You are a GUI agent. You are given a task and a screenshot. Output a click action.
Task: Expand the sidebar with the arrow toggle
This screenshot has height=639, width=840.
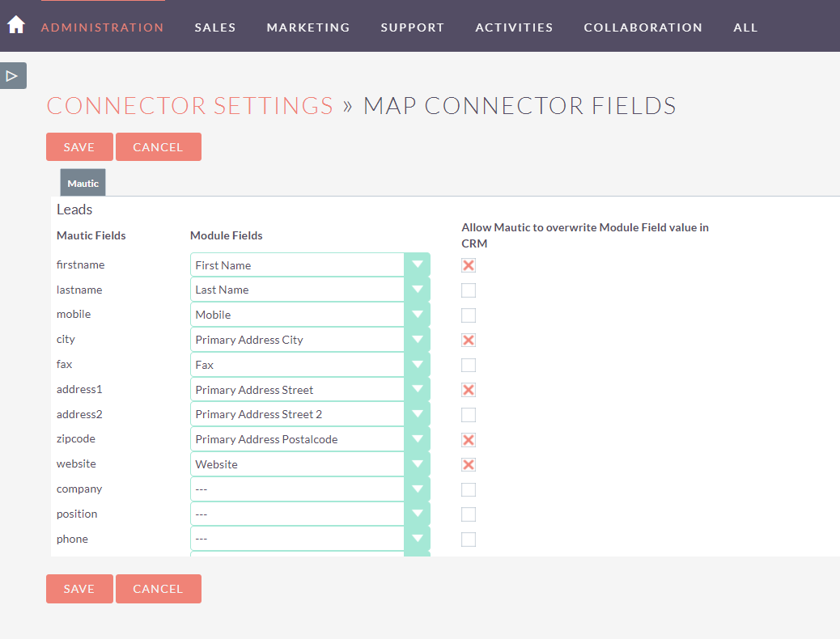[13, 76]
